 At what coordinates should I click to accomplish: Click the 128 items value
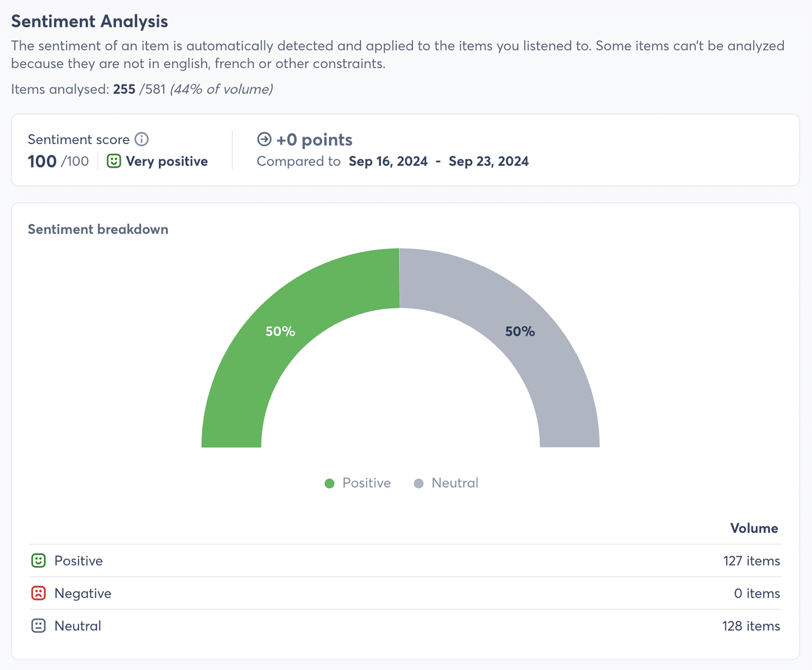pyautogui.click(x=751, y=626)
